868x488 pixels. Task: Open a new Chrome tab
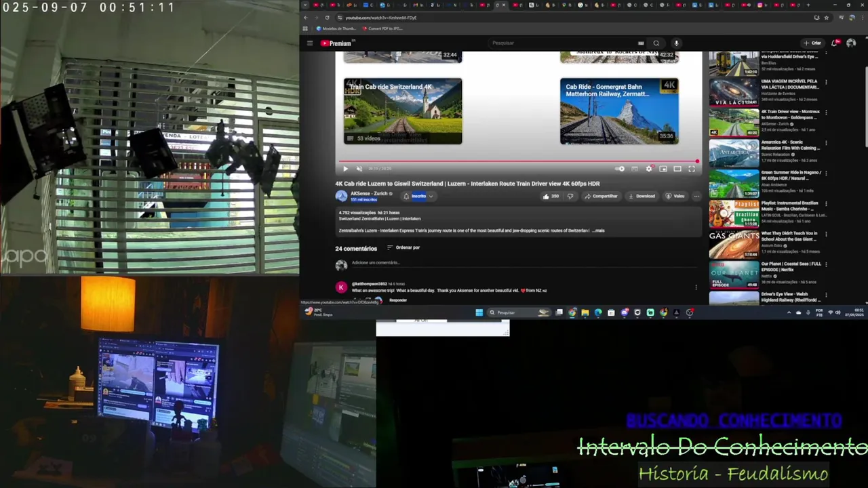[808, 5]
